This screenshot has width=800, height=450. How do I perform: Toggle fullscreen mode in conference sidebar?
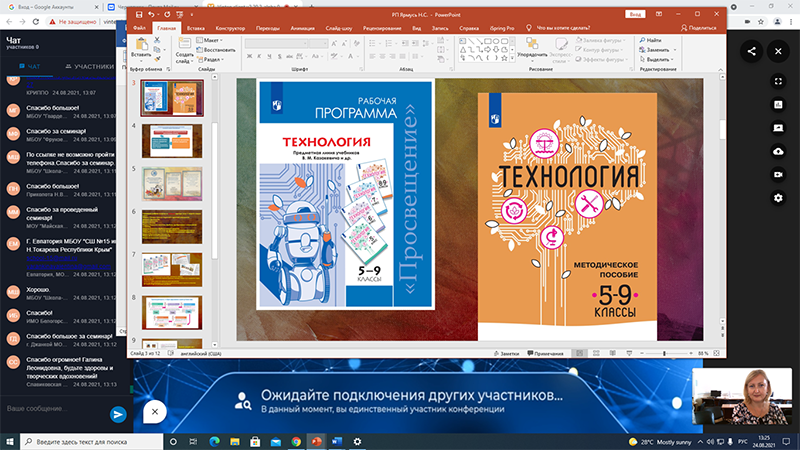coord(778,81)
